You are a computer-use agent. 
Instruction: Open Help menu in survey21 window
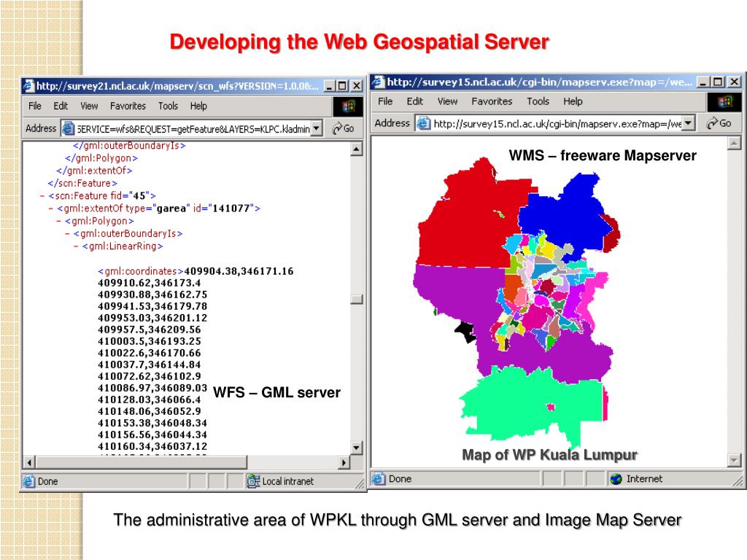(x=198, y=106)
